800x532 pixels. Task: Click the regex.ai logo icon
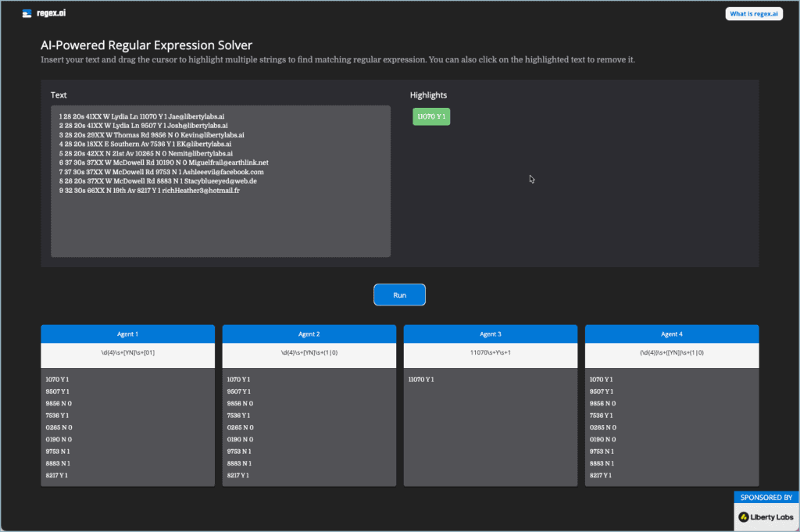click(27, 13)
